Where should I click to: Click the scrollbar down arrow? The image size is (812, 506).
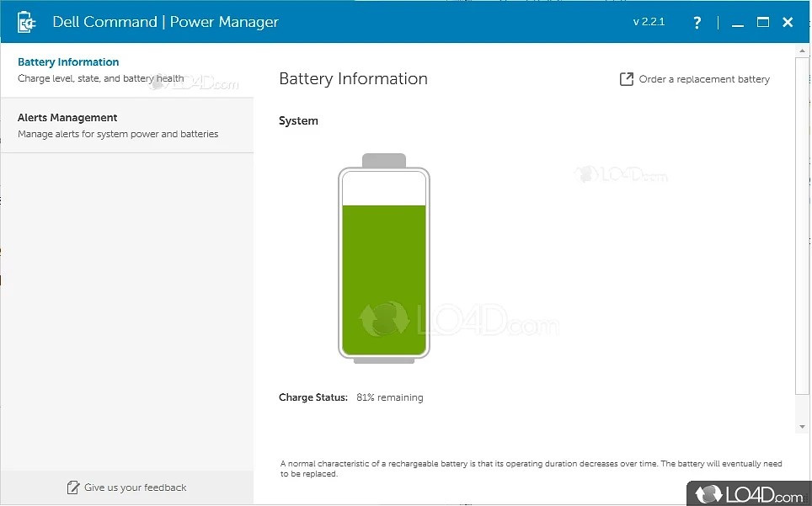(x=802, y=425)
